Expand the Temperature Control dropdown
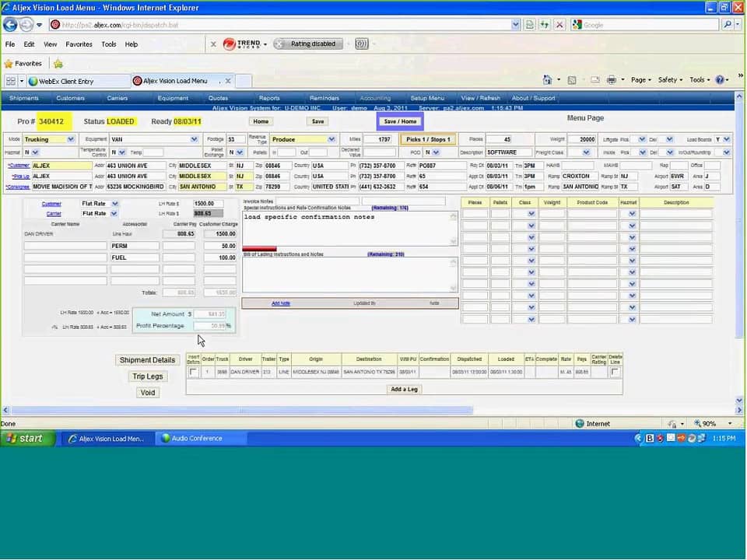Image resolution: width=747 pixels, height=560 pixels. tap(122, 152)
